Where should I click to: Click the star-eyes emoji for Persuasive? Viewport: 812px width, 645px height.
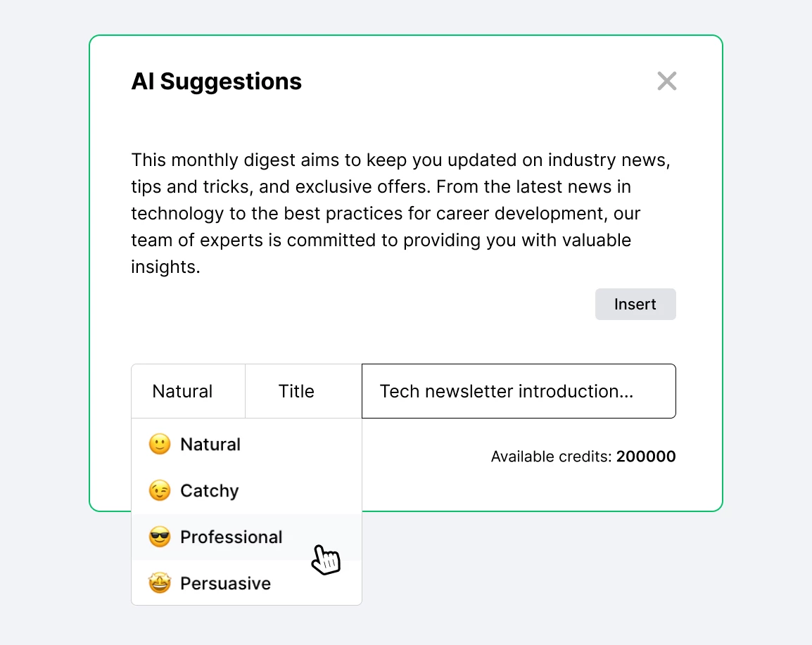pyautogui.click(x=160, y=584)
